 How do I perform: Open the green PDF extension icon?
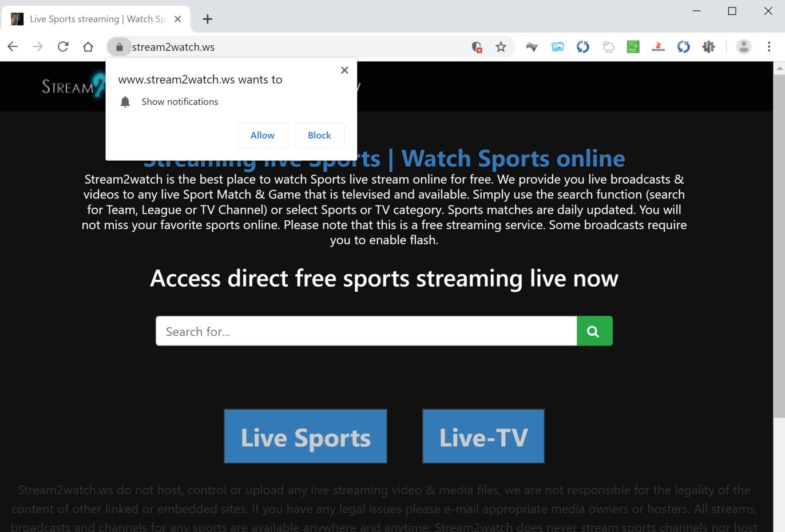[x=633, y=47]
